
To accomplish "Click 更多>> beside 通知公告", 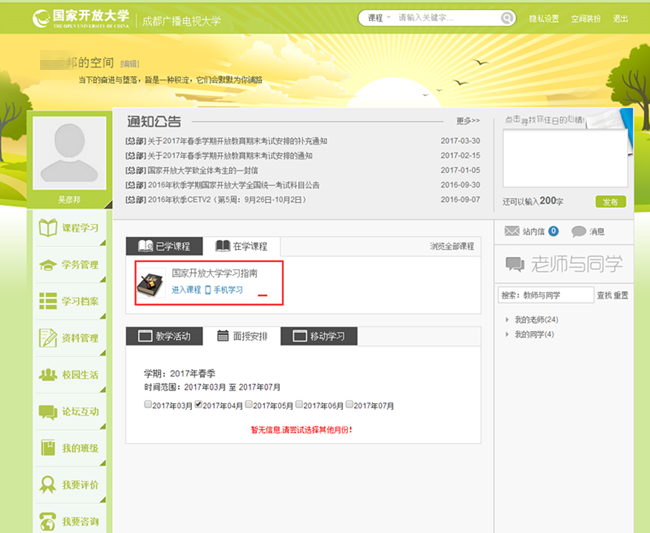I will [468, 121].
